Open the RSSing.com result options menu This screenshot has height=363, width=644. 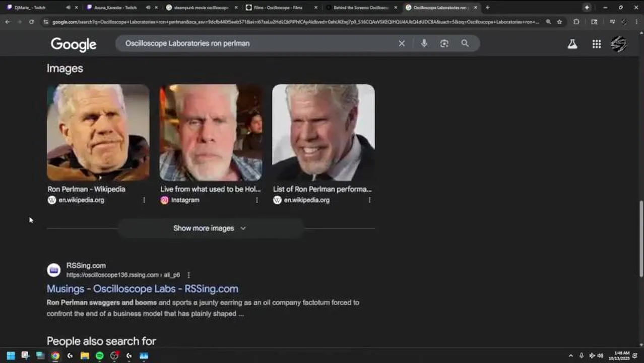click(188, 275)
